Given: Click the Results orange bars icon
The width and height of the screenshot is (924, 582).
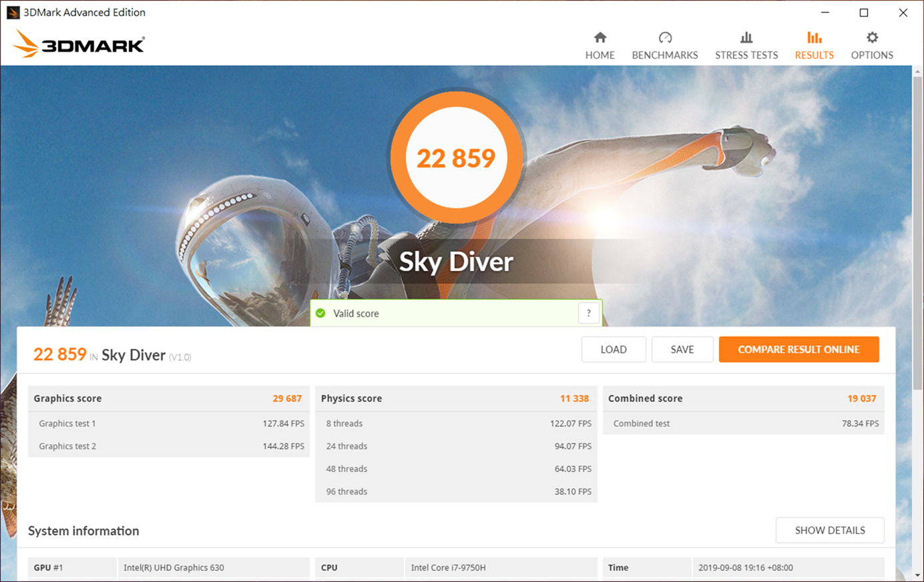Looking at the screenshot, I should click(x=814, y=37).
